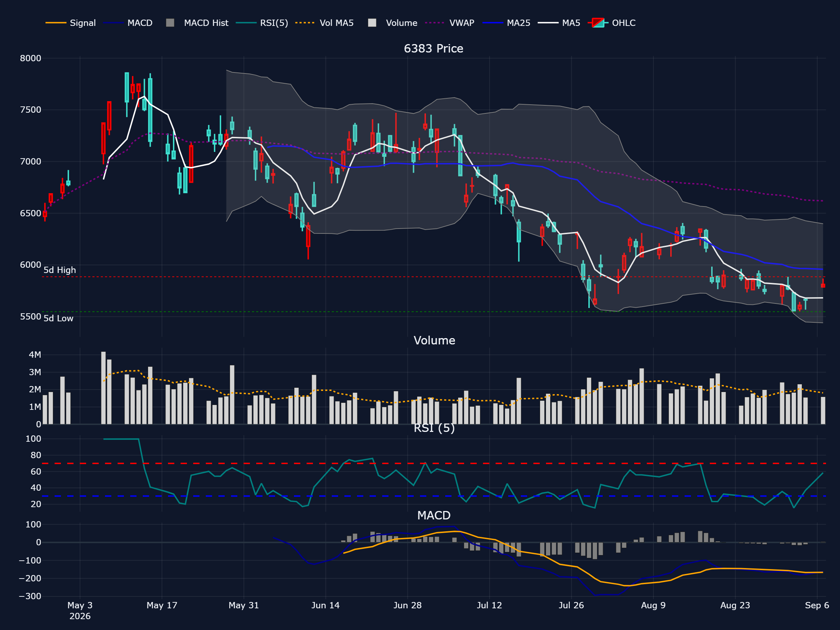Viewport: 840px width, 630px height.
Task: Click the white MA5 legend line
Action: pyautogui.click(x=548, y=23)
